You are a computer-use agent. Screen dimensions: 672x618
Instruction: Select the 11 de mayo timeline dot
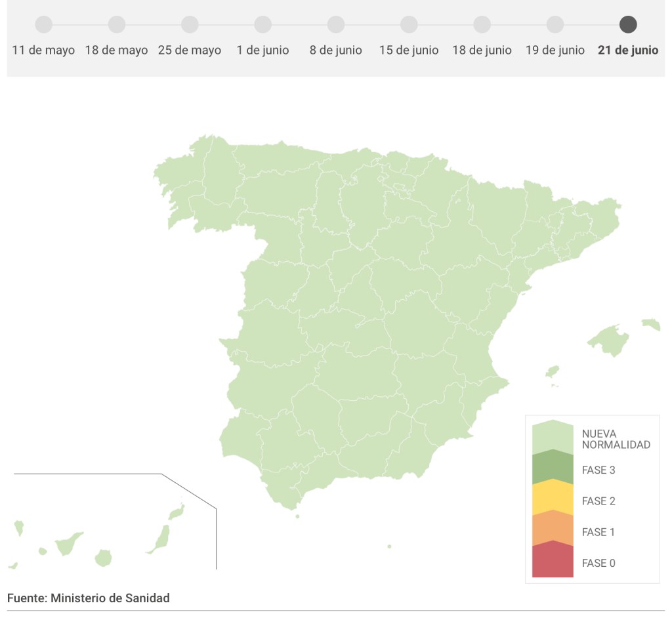click(x=43, y=25)
